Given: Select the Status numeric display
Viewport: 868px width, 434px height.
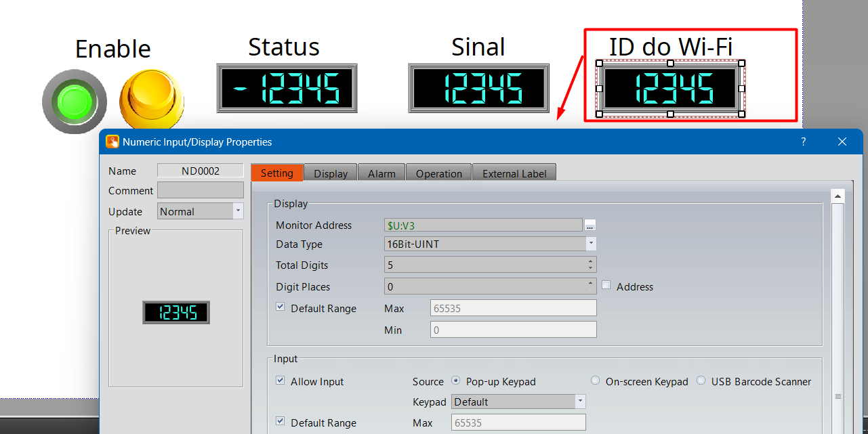Looking at the screenshot, I should click(x=287, y=88).
